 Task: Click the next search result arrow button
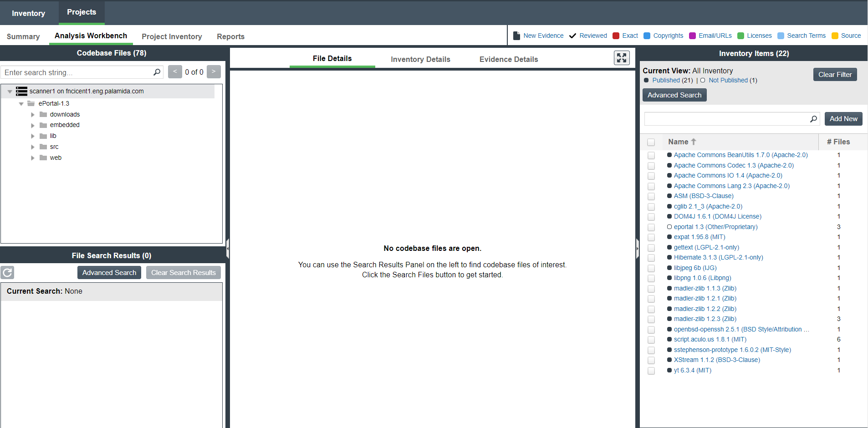(x=214, y=72)
